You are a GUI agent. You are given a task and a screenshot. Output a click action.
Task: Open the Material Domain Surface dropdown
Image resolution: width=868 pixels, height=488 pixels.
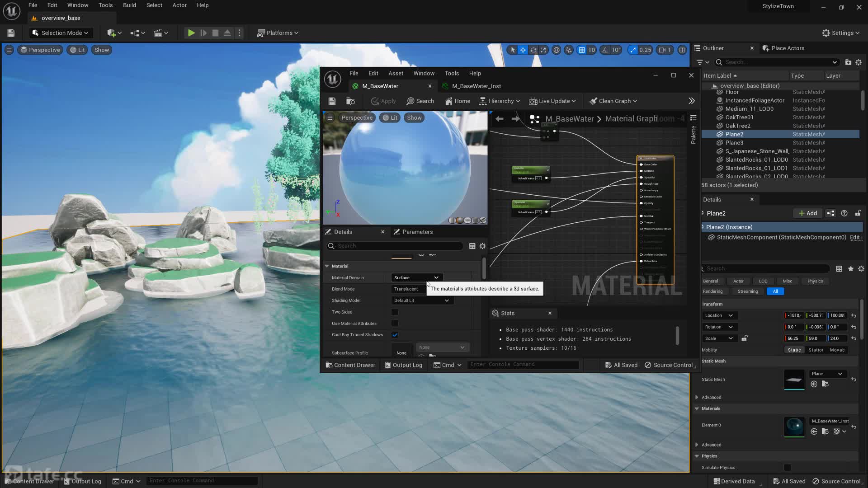tap(416, 278)
